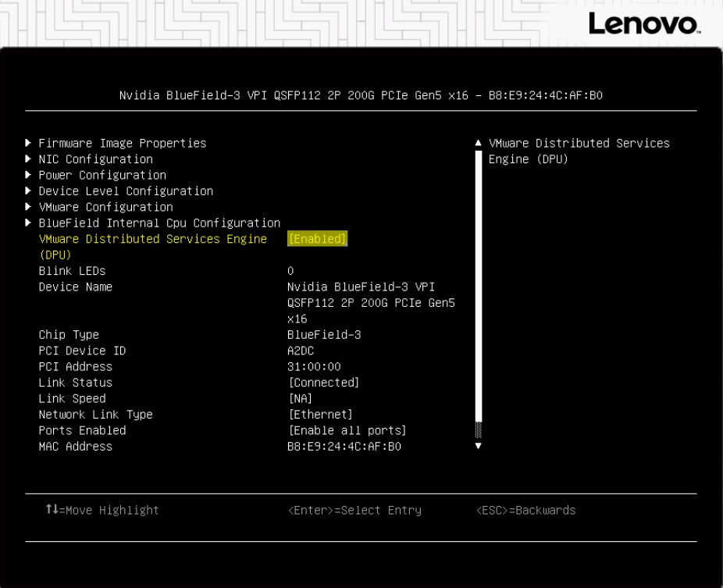Expand arrow beside VMware Configuration
The height and width of the screenshot is (588, 723).
point(28,207)
